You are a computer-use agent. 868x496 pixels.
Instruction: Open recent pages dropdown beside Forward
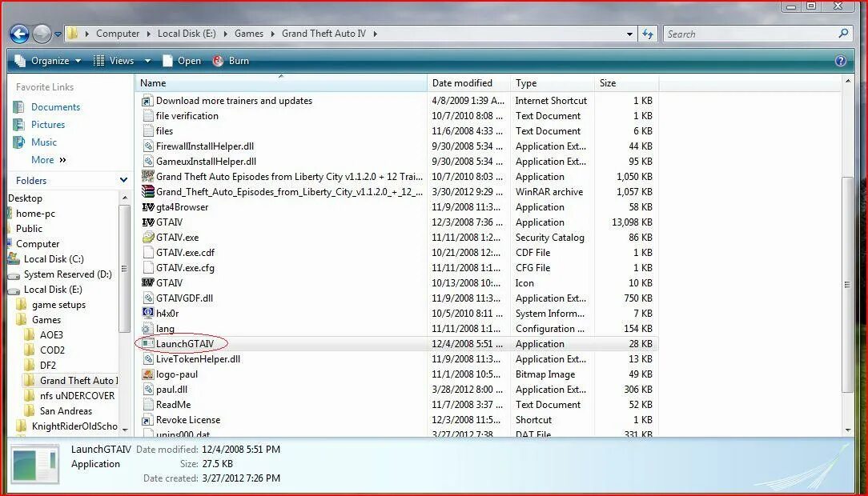(58, 34)
